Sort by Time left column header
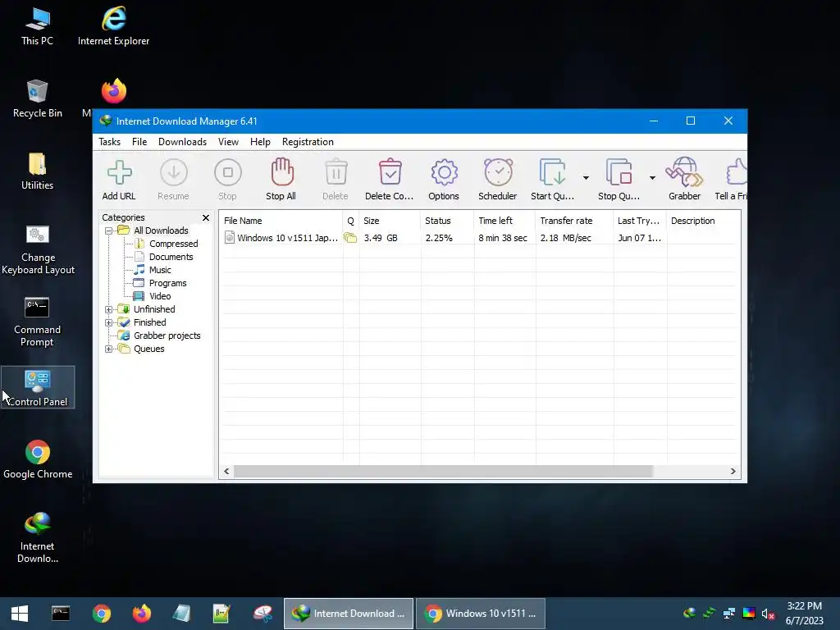 tap(504, 221)
